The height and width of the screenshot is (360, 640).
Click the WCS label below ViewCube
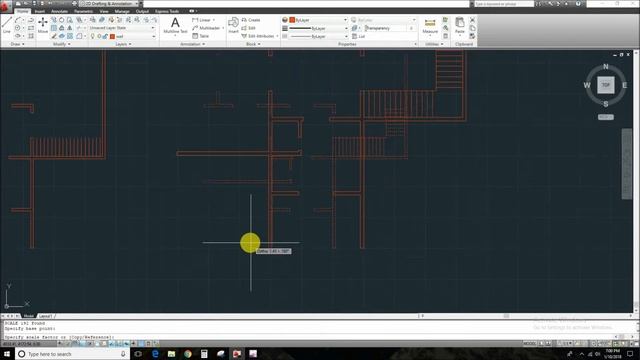point(606,117)
